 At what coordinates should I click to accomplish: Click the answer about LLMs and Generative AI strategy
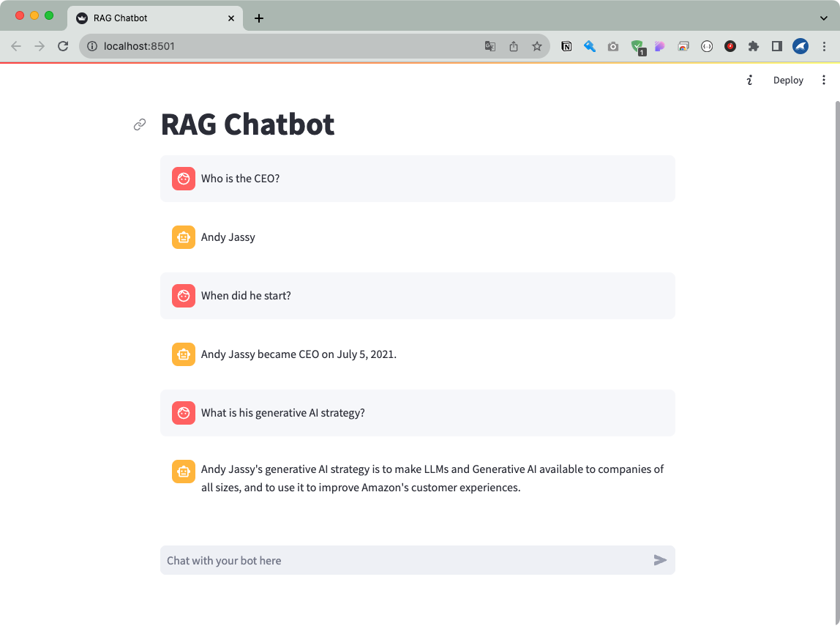pos(432,478)
